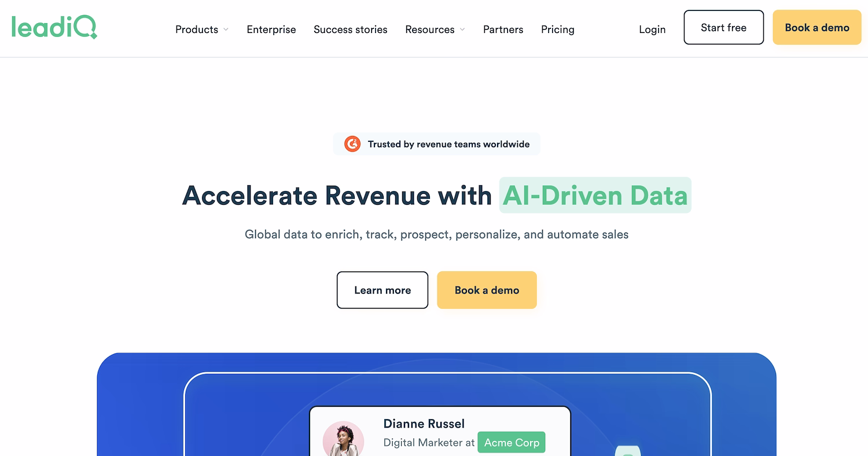Screen dimensions: 868x456
Task: Click Book a demo below headline
Action: pyautogui.click(x=487, y=290)
